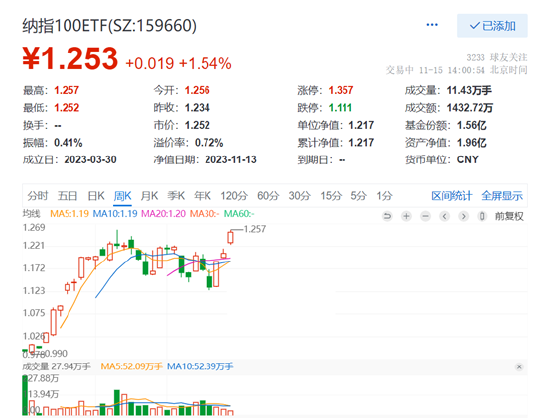
Task: Open the three-dot more options menu
Action: [x=432, y=25]
